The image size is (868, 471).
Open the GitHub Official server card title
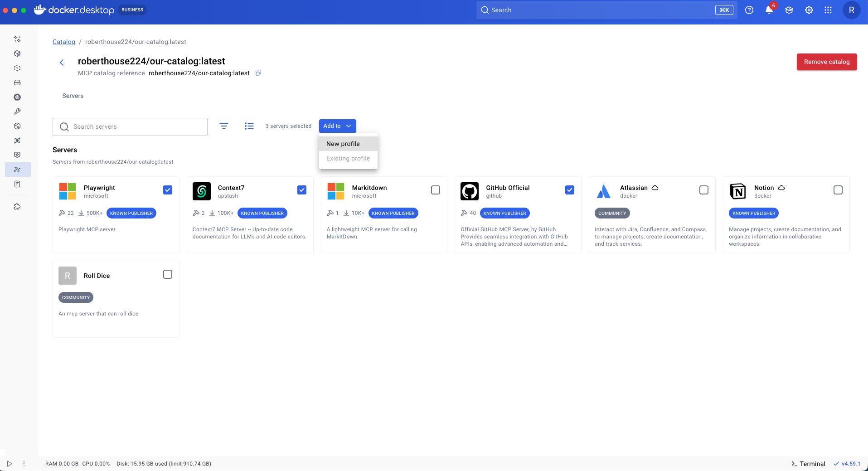point(508,188)
